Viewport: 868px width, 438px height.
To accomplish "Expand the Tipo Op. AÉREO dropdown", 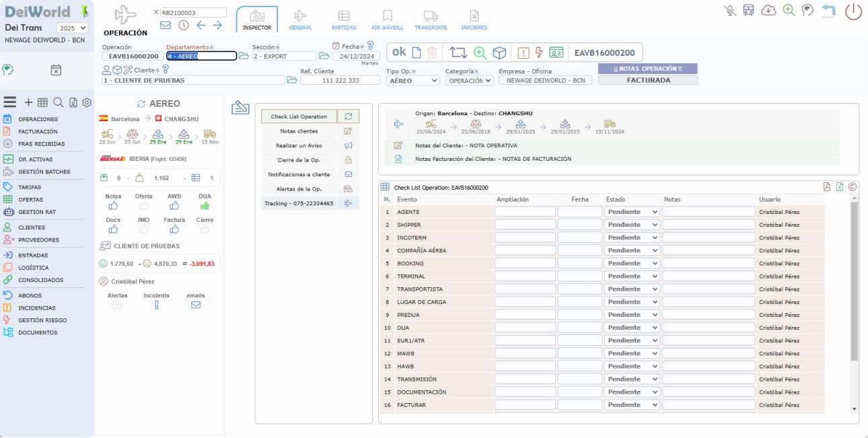I will pos(412,81).
